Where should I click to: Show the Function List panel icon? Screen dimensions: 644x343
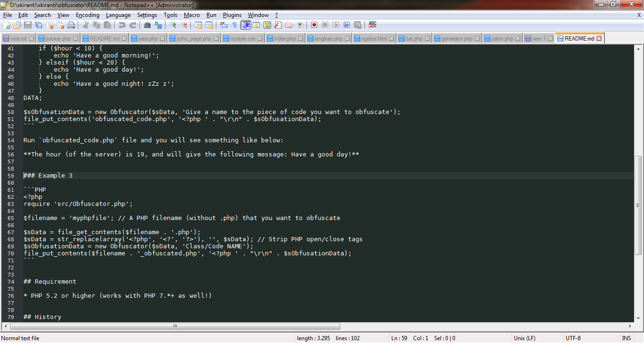tap(278, 25)
